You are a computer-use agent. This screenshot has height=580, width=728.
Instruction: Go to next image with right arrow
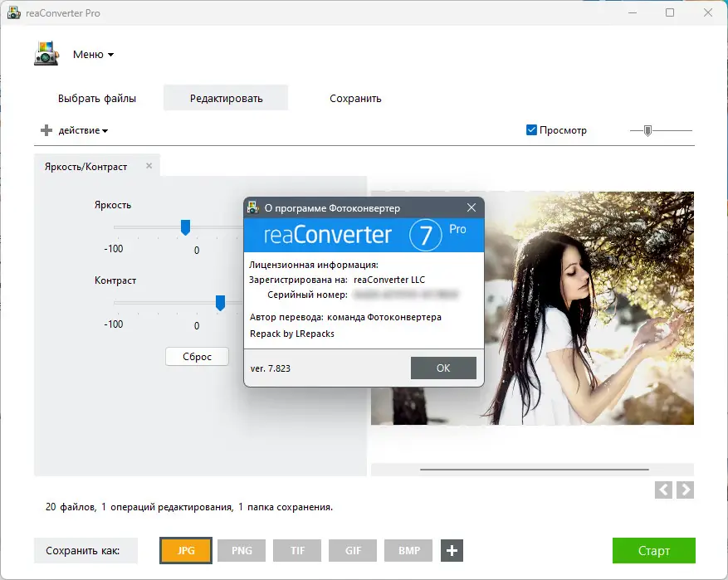(x=686, y=490)
